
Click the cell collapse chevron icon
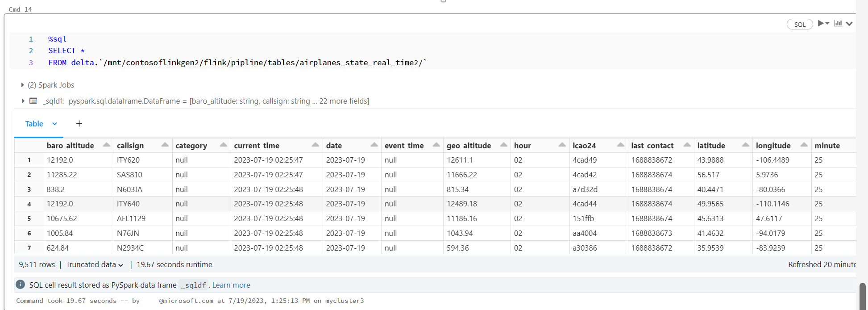coord(849,24)
